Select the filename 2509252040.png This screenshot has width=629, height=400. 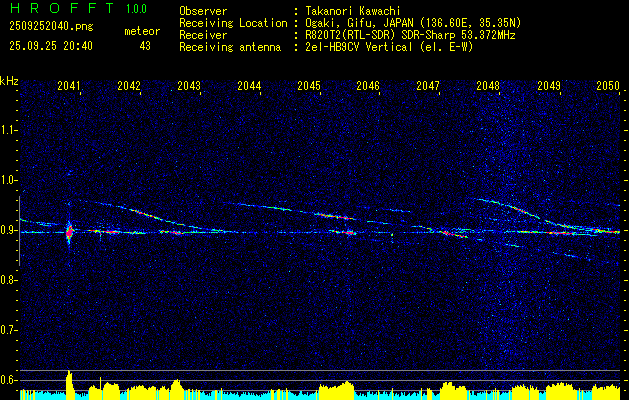coord(51,26)
